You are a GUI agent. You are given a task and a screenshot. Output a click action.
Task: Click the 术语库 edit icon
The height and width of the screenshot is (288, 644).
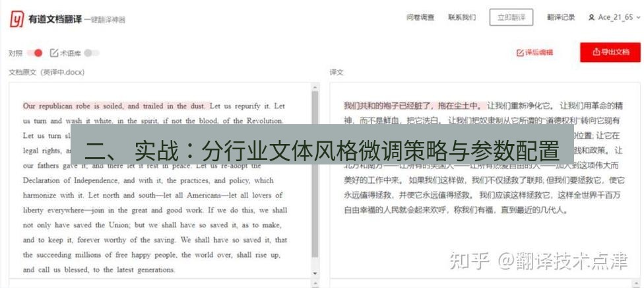(54, 53)
